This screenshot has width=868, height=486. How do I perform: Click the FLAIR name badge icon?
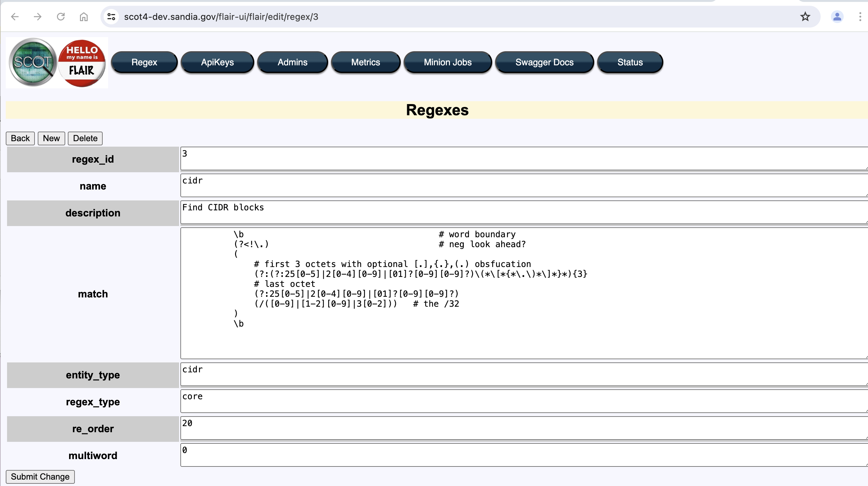click(82, 62)
